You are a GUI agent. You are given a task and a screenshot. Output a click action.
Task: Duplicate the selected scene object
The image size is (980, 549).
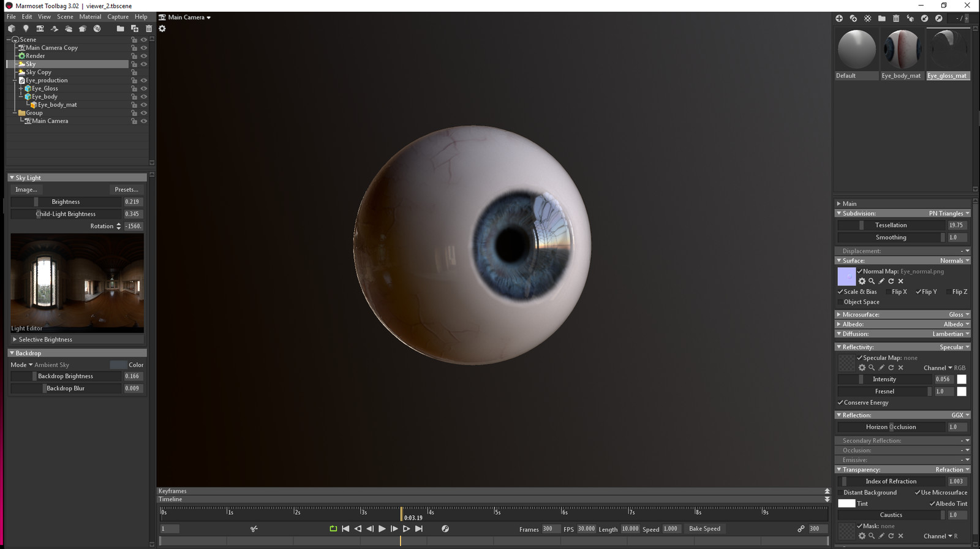pos(135,28)
